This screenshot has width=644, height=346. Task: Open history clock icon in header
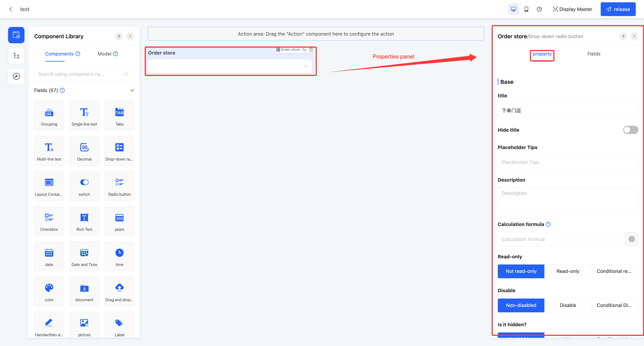tap(539, 9)
